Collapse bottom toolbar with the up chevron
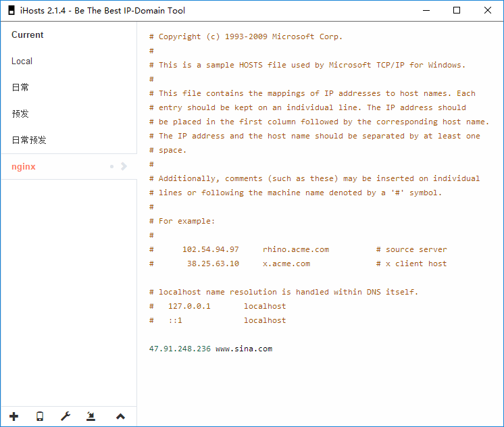 pyautogui.click(x=120, y=416)
